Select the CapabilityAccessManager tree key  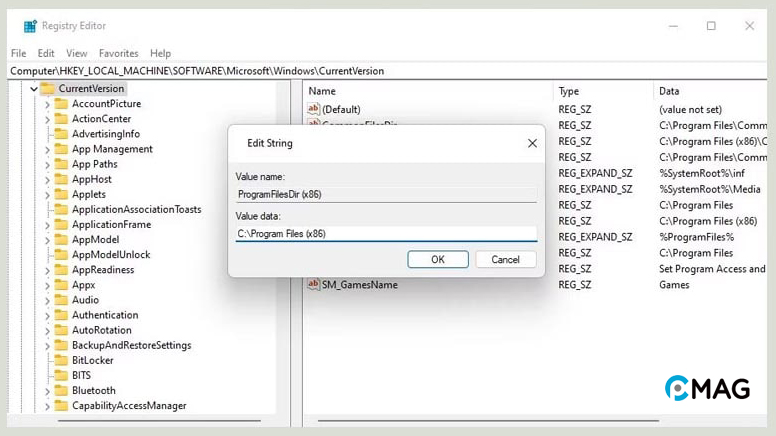129,406
